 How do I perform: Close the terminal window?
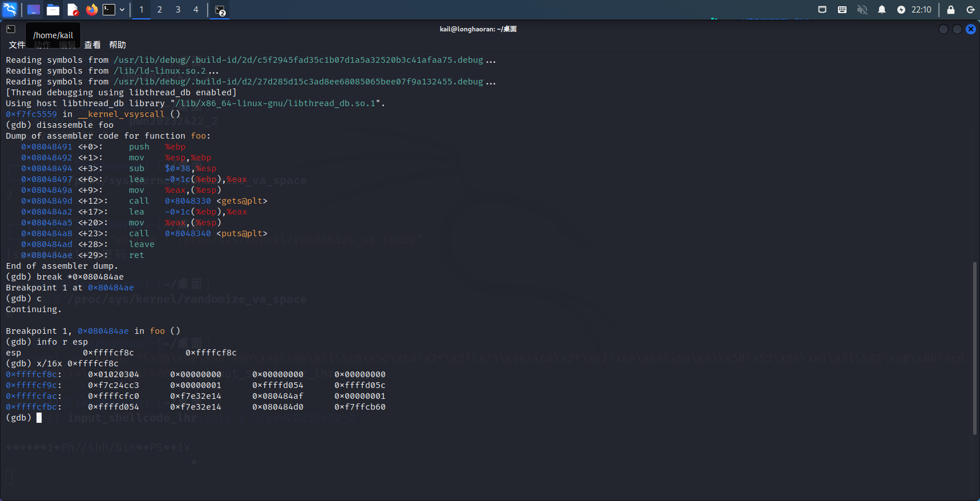click(x=971, y=29)
